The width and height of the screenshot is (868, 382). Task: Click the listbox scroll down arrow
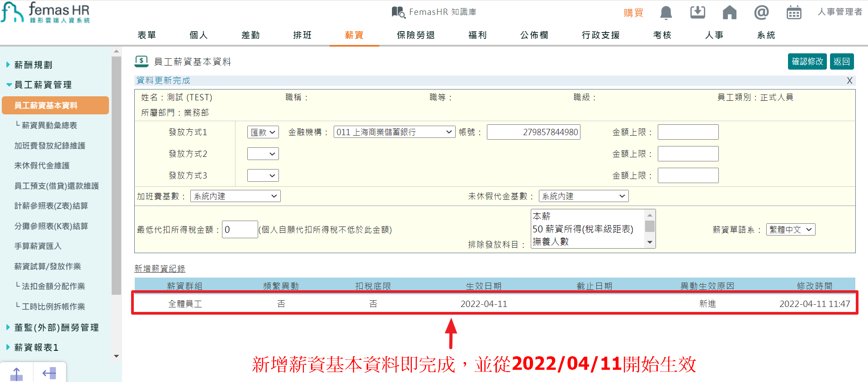[650, 243]
